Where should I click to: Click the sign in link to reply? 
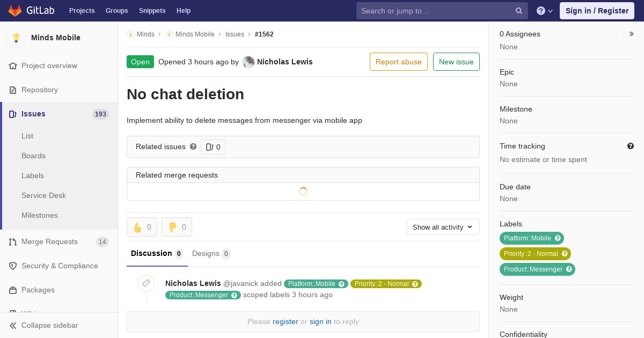pos(320,321)
